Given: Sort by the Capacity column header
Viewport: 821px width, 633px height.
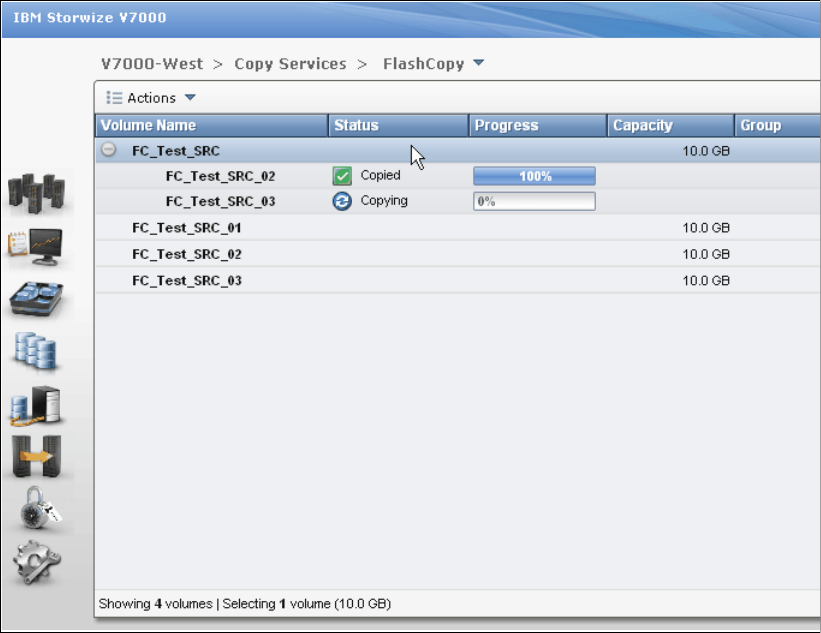Looking at the screenshot, I should [x=643, y=126].
